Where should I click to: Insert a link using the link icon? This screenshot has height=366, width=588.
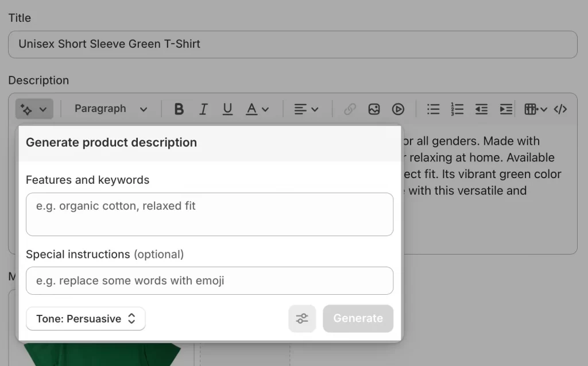click(x=349, y=109)
